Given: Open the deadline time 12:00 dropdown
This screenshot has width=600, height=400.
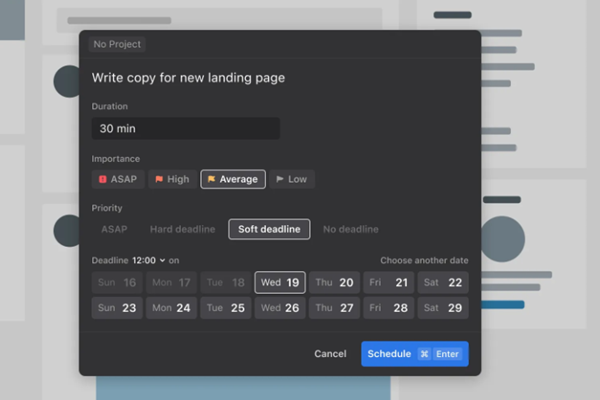Looking at the screenshot, I should tap(148, 260).
